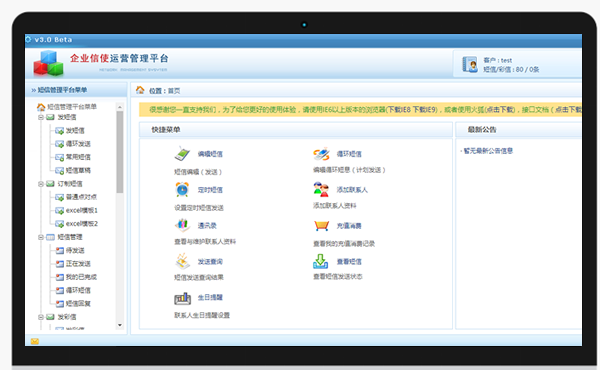Select excel模板1 in the sidebar tree
Image resolution: width=600 pixels, height=370 pixels.
pos(82,210)
